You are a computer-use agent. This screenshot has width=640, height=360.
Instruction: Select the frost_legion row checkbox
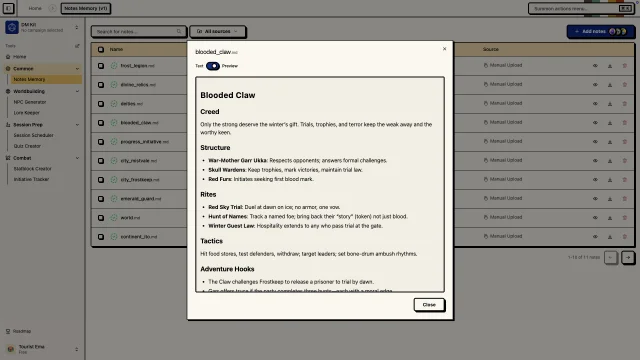click(x=101, y=66)
